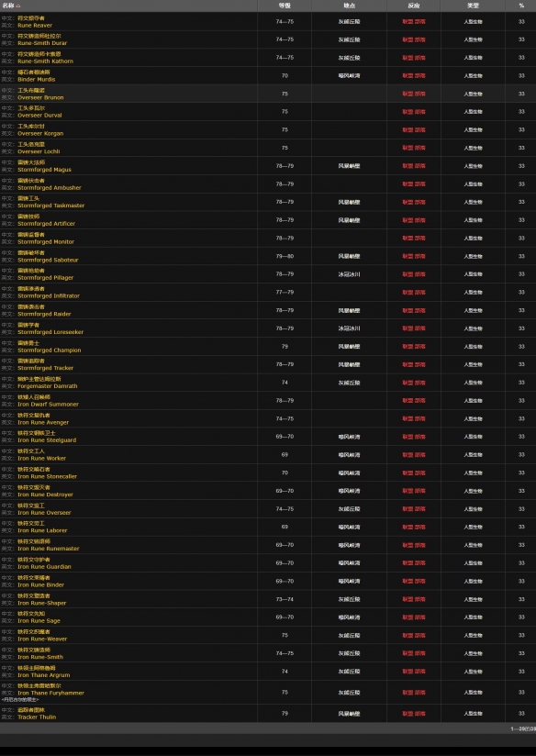This screenshot has height=756, width=536.
Task: Open the Overseer Brunon entry
Action: [x=40, y=97]
